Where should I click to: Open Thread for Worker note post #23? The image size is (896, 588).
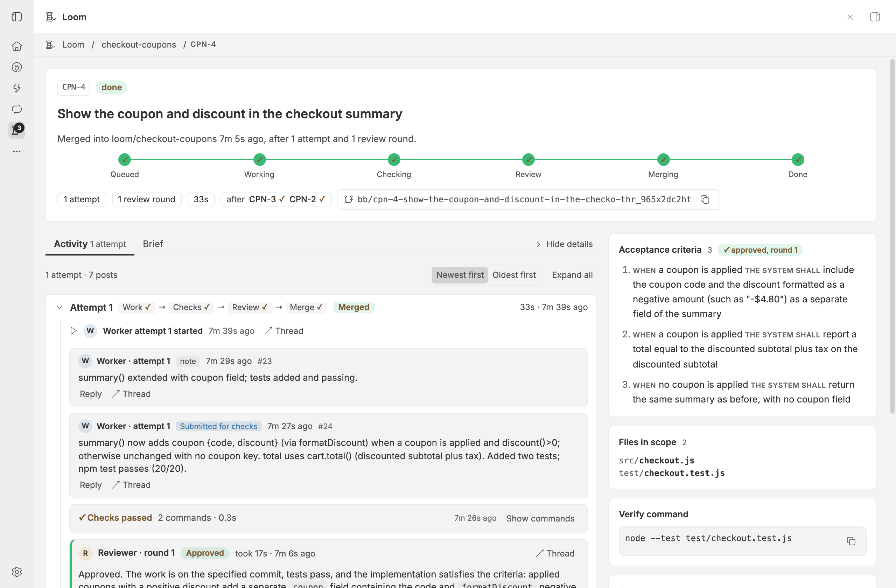(131, 394)
